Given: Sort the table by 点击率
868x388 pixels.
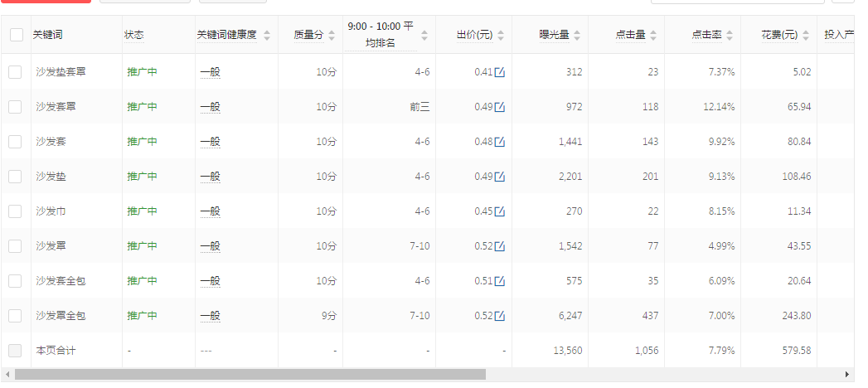Looking at the screenshot, I should pos(730,36).
